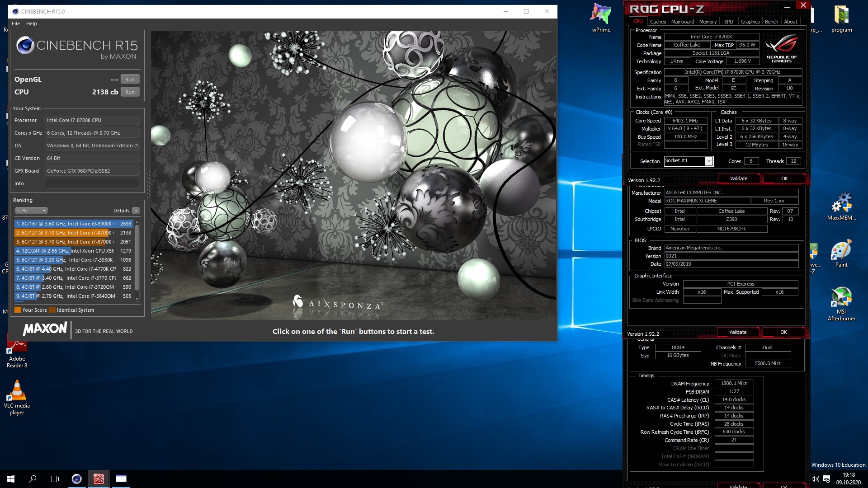Click Republic of Gamers logo in CPU-Z
Image resolution: width=868 pixels, height=488 pixels.
[x=781, y=49]
